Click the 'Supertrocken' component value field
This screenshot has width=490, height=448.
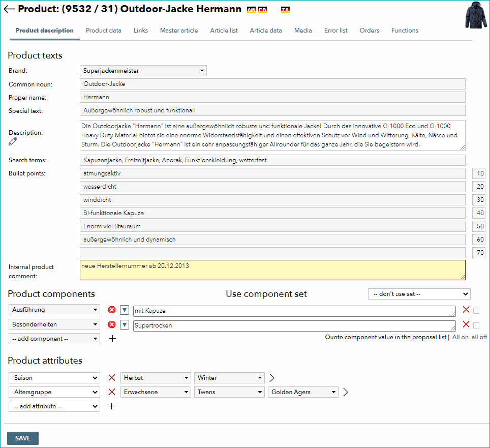tap(294, 325)
